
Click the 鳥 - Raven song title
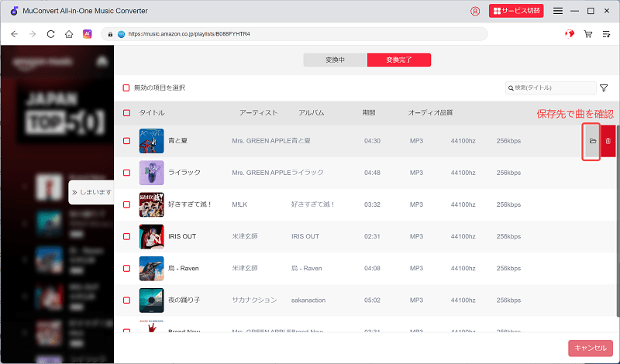click(x=184, y=269)
